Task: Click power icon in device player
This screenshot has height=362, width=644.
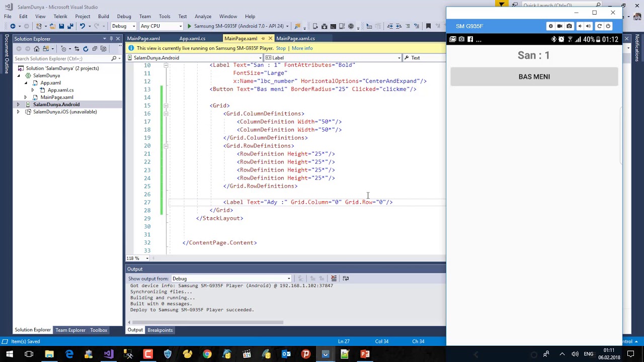Action: [608, 26]
